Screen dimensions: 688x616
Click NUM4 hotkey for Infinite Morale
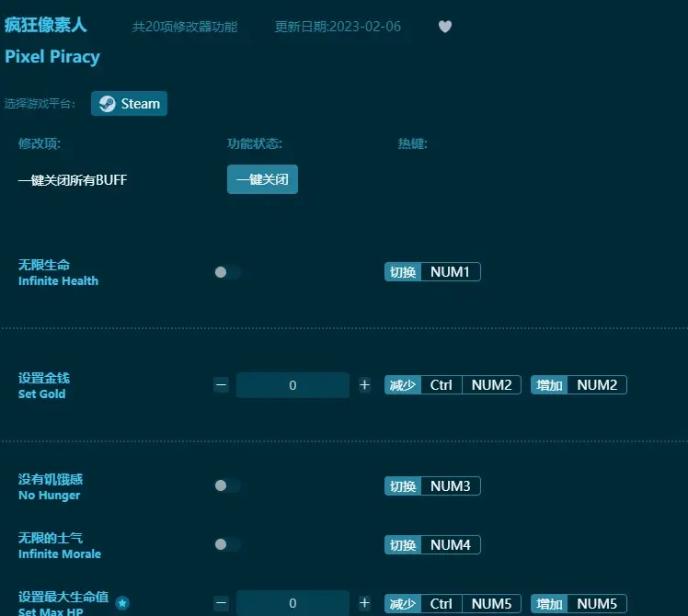coord(450,545)
